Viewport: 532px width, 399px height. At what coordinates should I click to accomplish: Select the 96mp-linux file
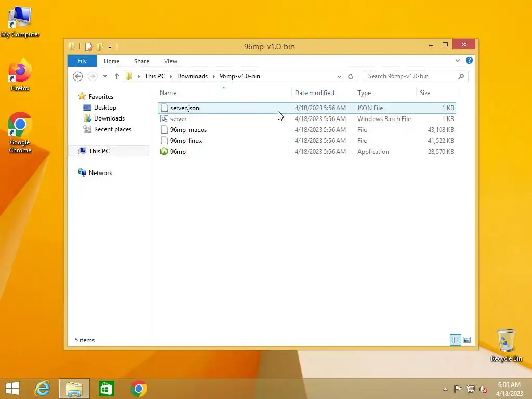point(307,140)
